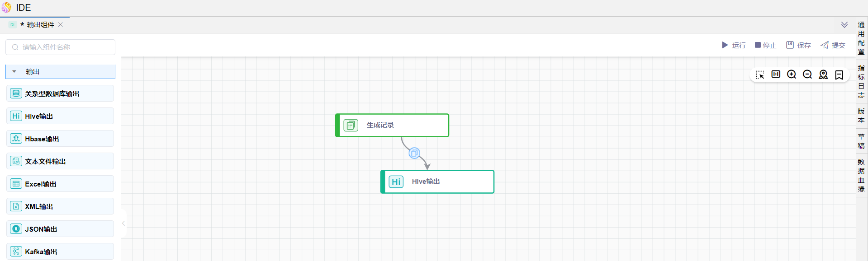Viewport: 868px width, 261px height.
Task: Select the Excel输出 component
Action: (60, 184)
